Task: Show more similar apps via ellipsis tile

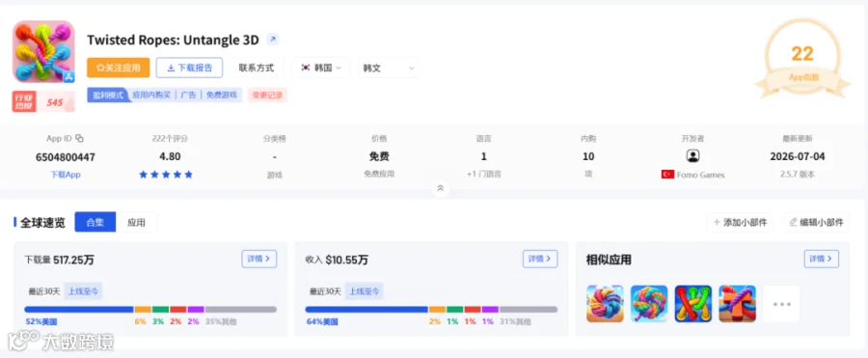Action: pos(781,304)
